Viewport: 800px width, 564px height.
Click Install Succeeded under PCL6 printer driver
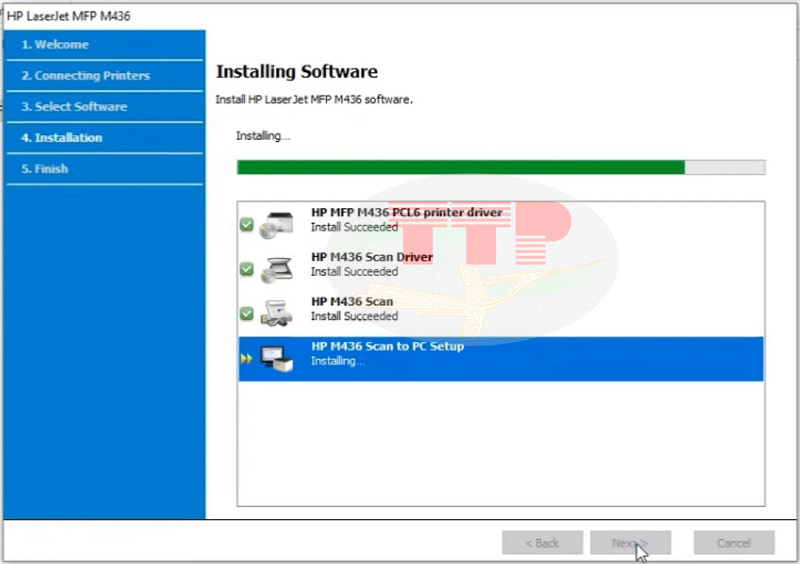coord(355,227)
